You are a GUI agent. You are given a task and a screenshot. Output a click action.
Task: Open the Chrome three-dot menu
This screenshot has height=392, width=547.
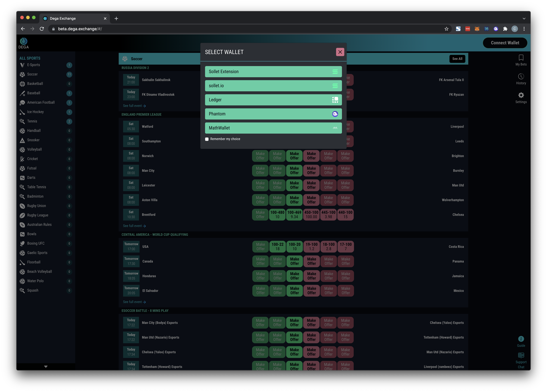tap(524, 29)
